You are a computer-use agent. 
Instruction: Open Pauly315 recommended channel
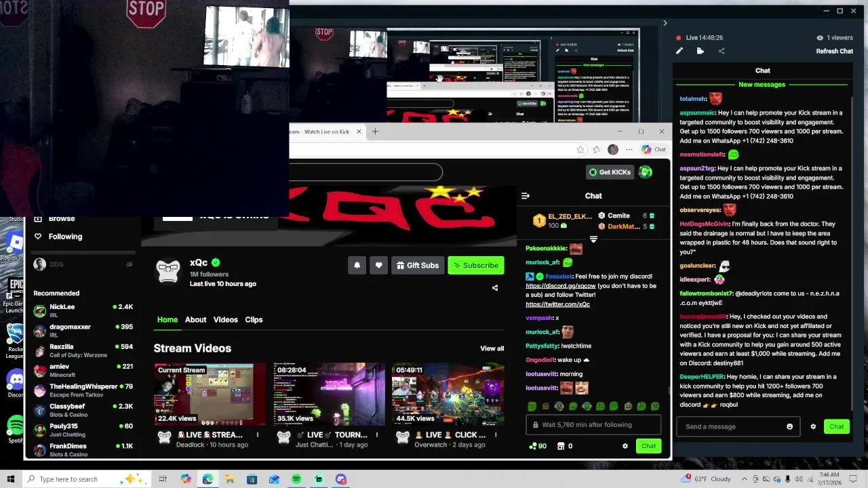coord(83,430)
